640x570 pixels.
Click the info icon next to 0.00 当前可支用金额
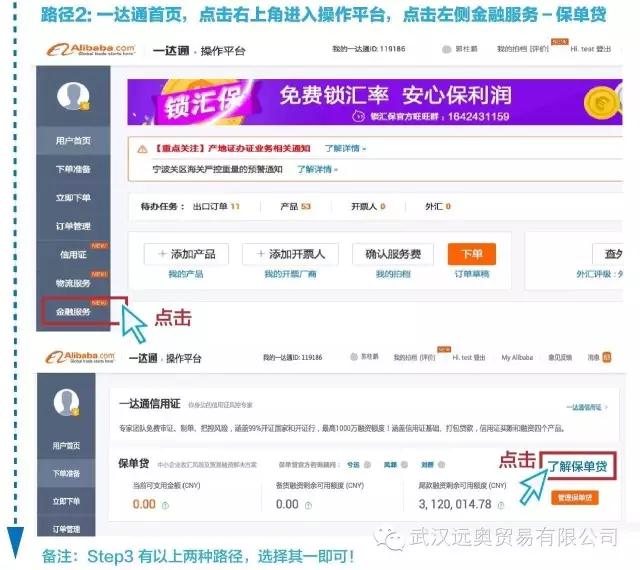pos(164,504)
